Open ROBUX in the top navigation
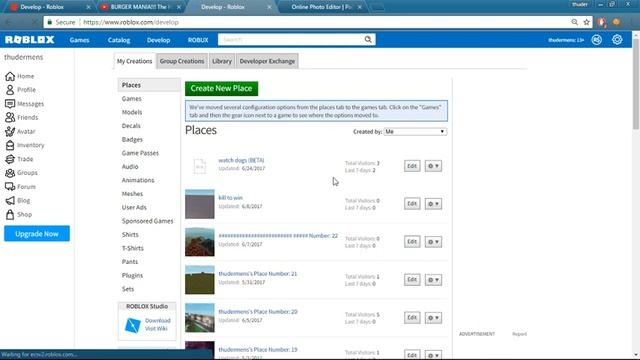 click(198, 40)
